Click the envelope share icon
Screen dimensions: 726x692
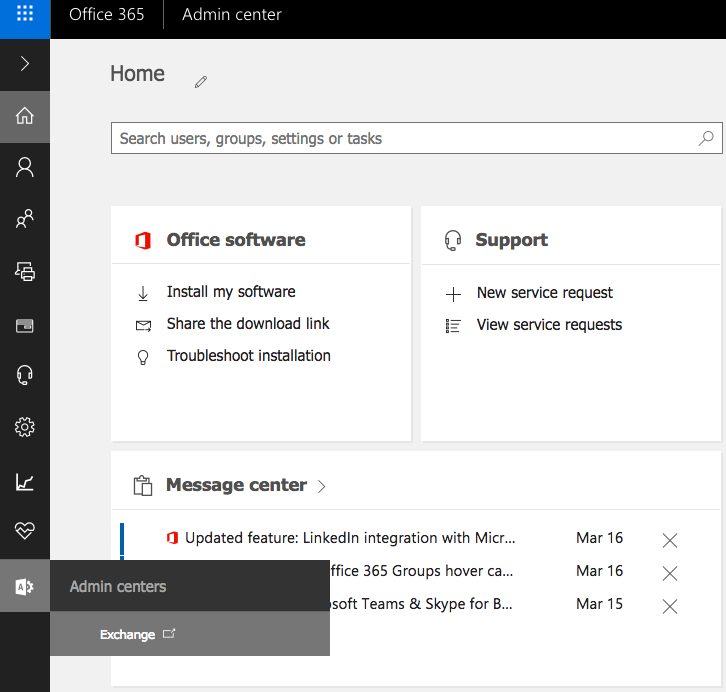[143, 326]
